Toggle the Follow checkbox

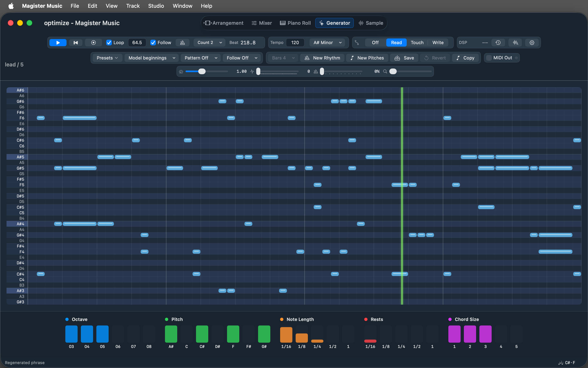[x=153, y=43]
